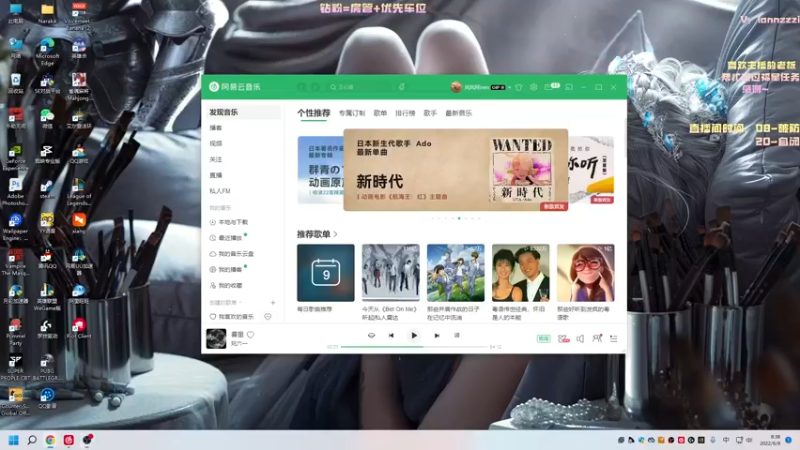Open Adobe Photoshop desktop shortcut
Screen dimensions: 800x450
pos(15,192)
